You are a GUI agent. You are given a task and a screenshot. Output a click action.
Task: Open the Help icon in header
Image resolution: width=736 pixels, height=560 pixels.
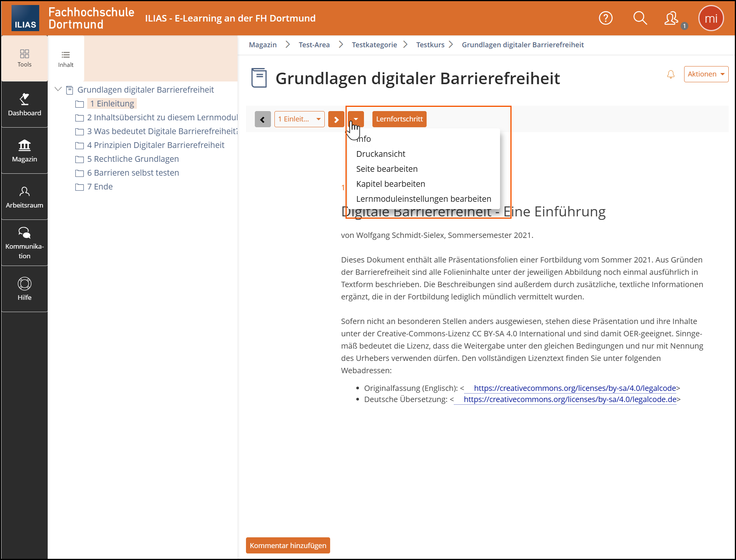pyautogui.click(x=605, y=18)
